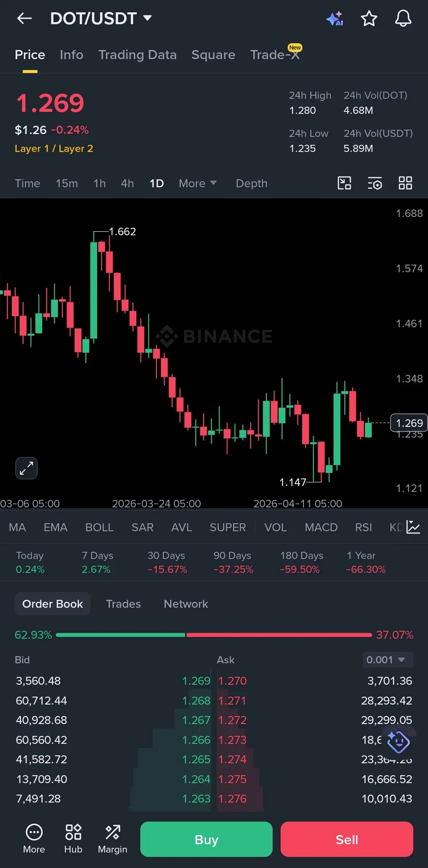Select the Order Book tab
428x868 pixels.
coord(53,604)
